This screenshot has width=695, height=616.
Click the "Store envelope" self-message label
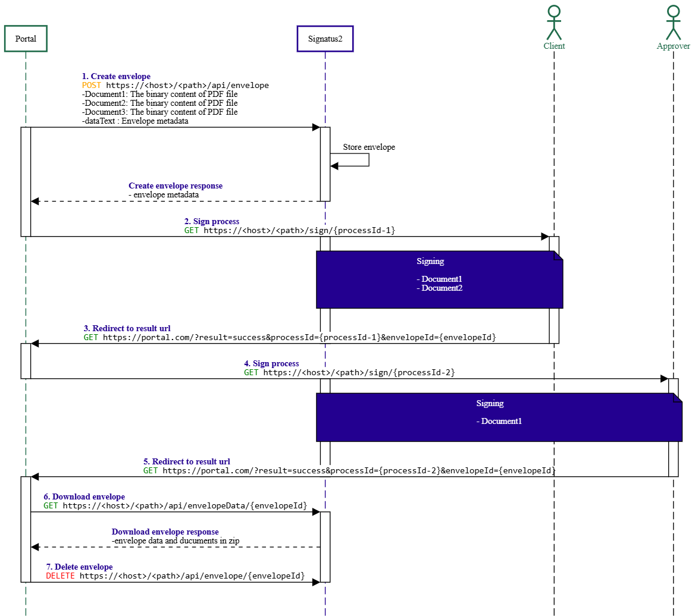tap(369, 147)
